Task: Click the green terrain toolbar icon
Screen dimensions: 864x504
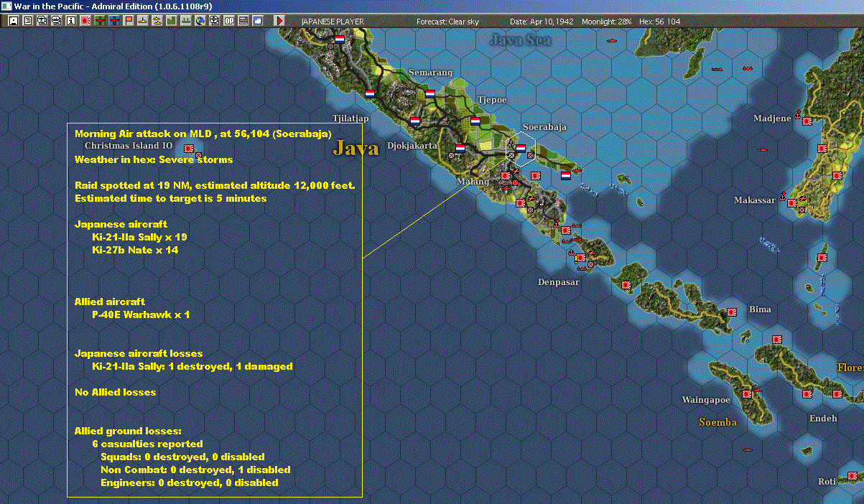Action: click(172, 21)
